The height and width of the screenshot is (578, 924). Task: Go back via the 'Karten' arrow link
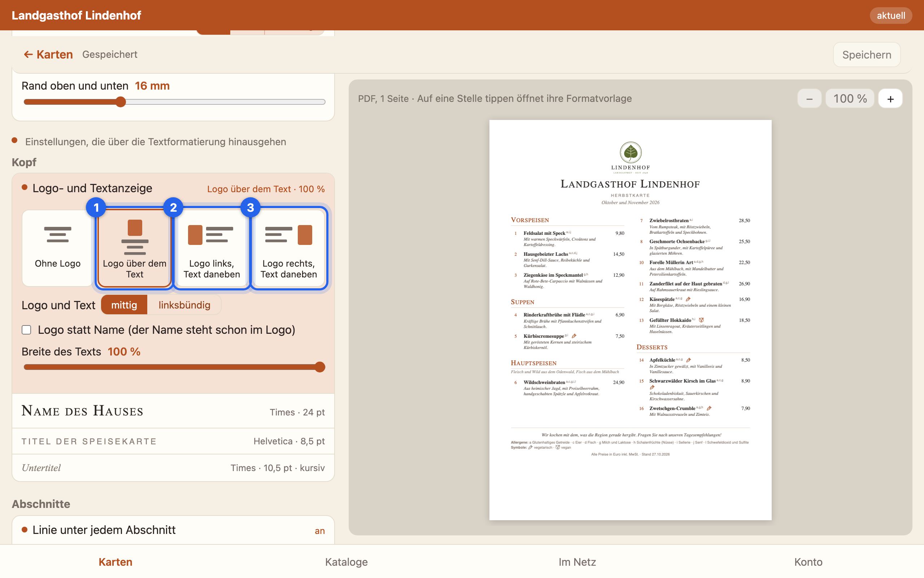click(48, 55)
